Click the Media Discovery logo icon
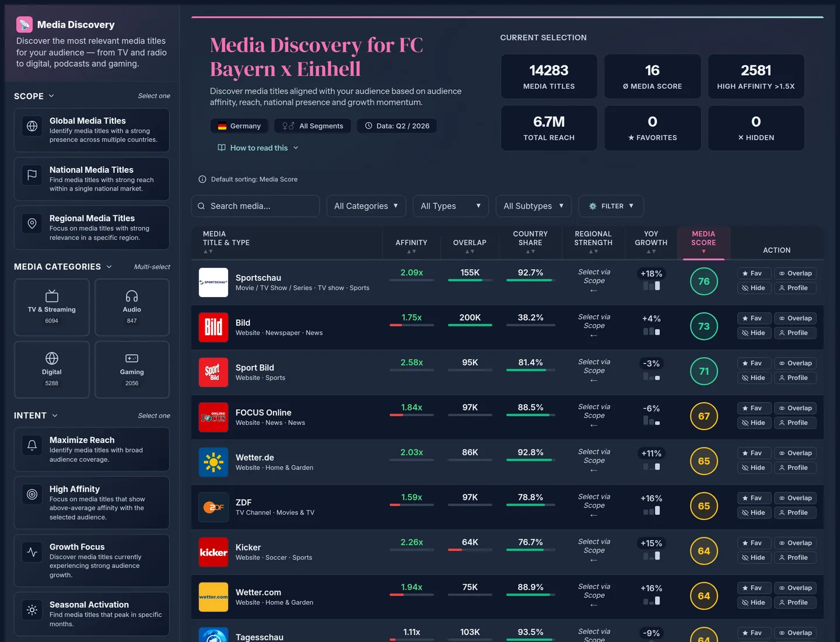The height and width of the screenshot is (642, 840). (24, 25)
